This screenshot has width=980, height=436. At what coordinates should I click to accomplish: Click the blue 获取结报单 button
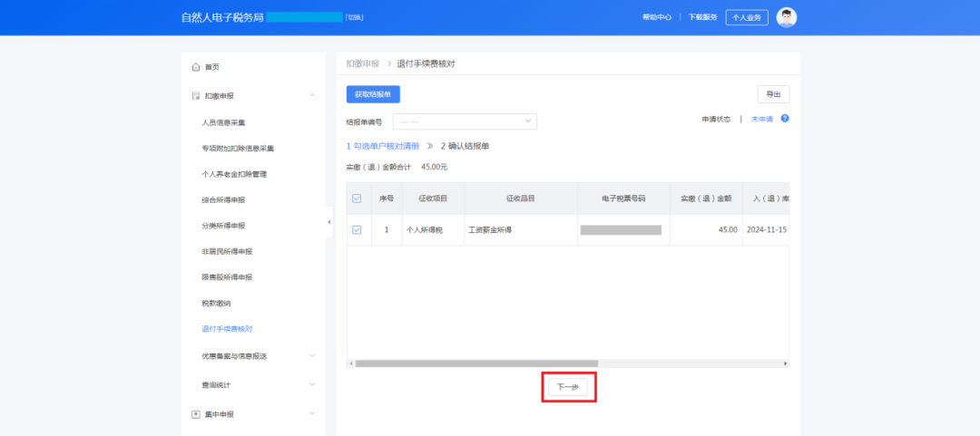click(x=373, y=94)
